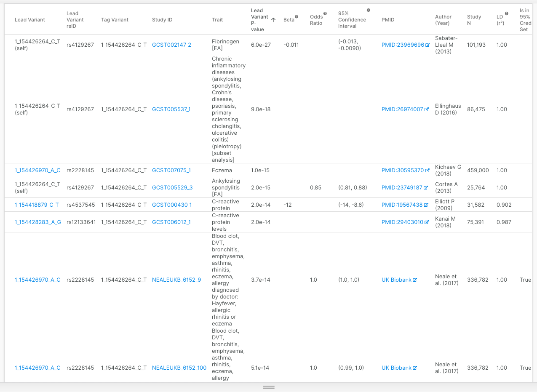
Task: Open PMID:19567438 external link
Action: tap(405, 205)
